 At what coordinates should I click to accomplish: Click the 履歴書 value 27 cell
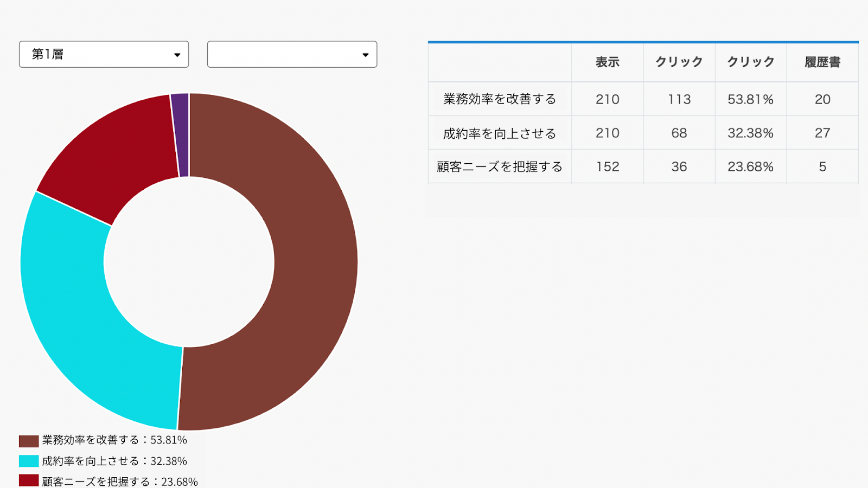click(x=822, y=133)
